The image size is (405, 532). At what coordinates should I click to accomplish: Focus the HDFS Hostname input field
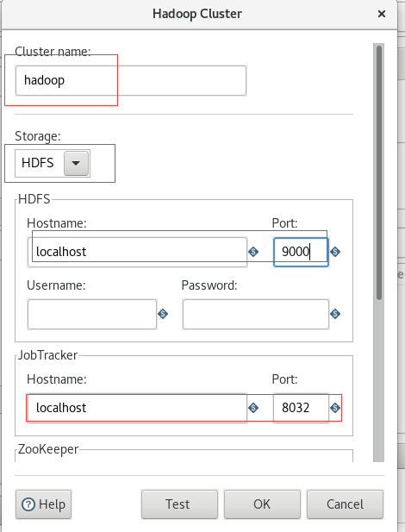pyautogui.click(x=137, y=252)
